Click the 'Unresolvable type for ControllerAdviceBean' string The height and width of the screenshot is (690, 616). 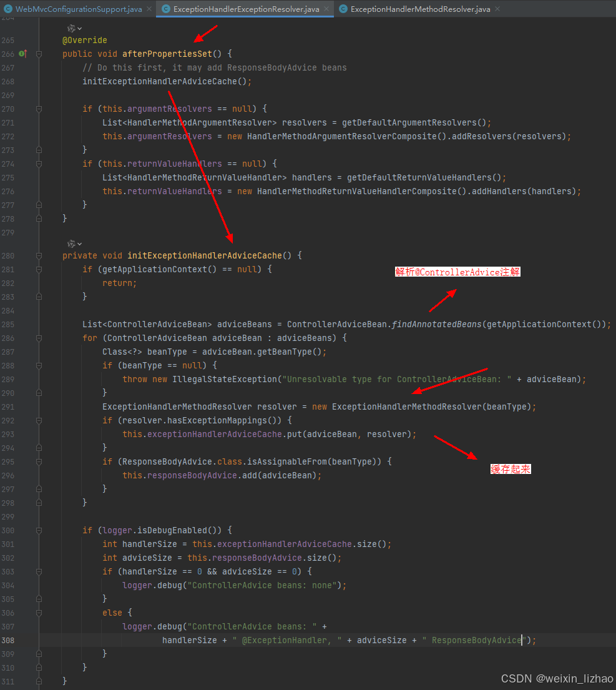[x=396, y=379]
